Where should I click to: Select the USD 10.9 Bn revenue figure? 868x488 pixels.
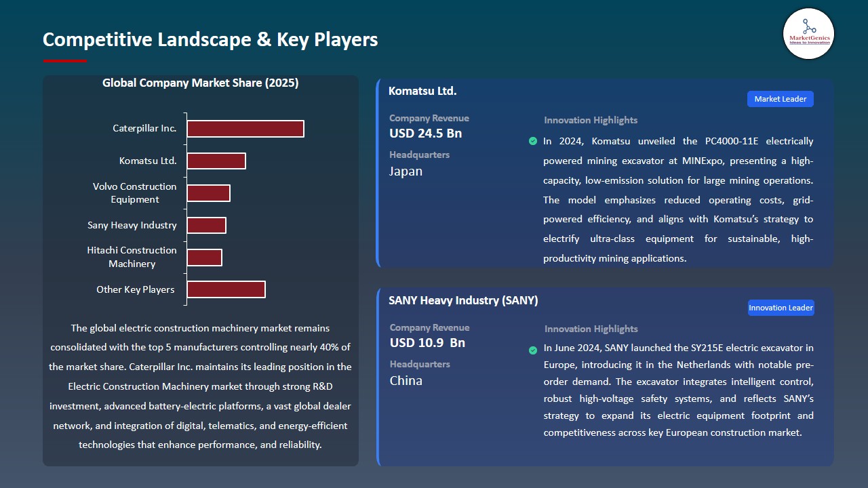click(427, 343)
